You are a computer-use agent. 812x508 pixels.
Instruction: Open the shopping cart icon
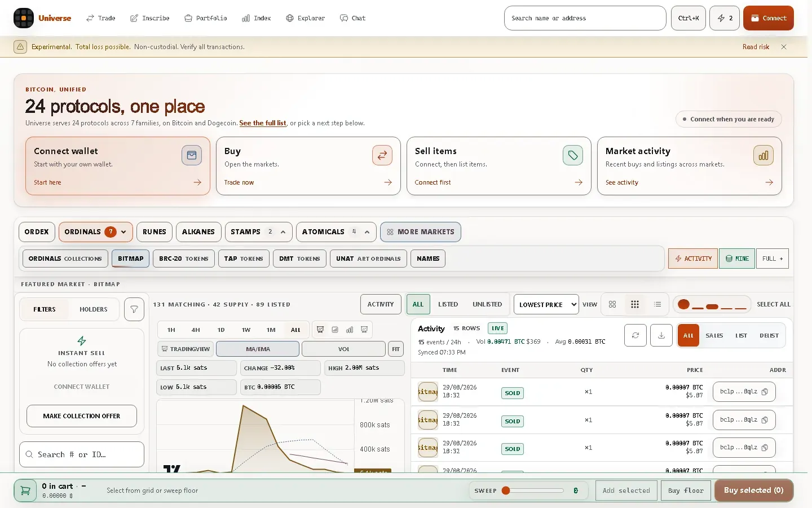click(x=25, y=491)
